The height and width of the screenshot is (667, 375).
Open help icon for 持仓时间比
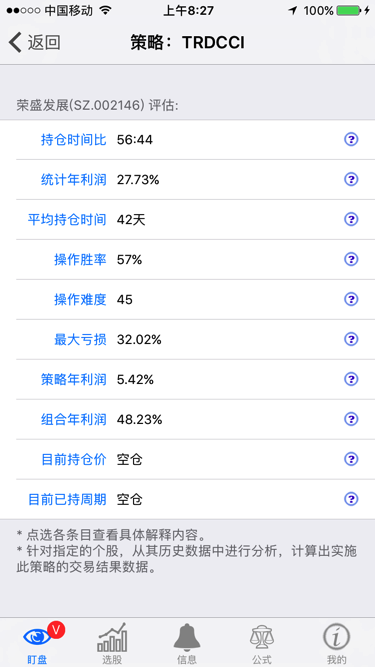click(x=351, y=140)
